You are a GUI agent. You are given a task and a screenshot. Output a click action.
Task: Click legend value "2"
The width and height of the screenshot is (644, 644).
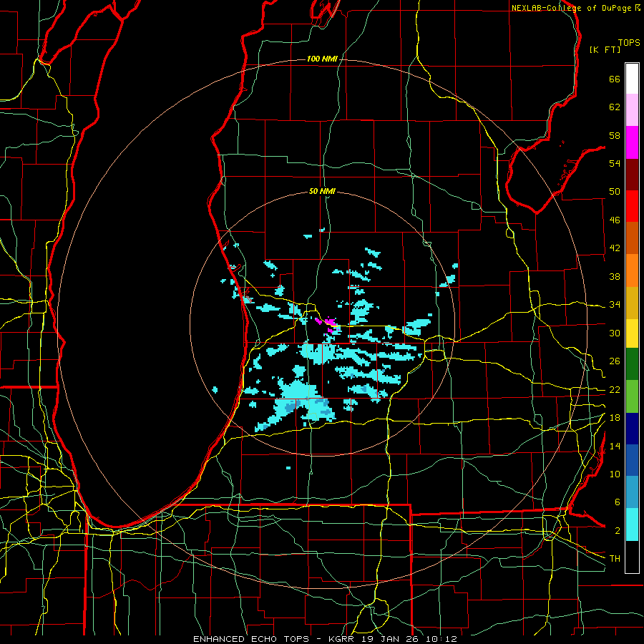(x=618, y=531)
